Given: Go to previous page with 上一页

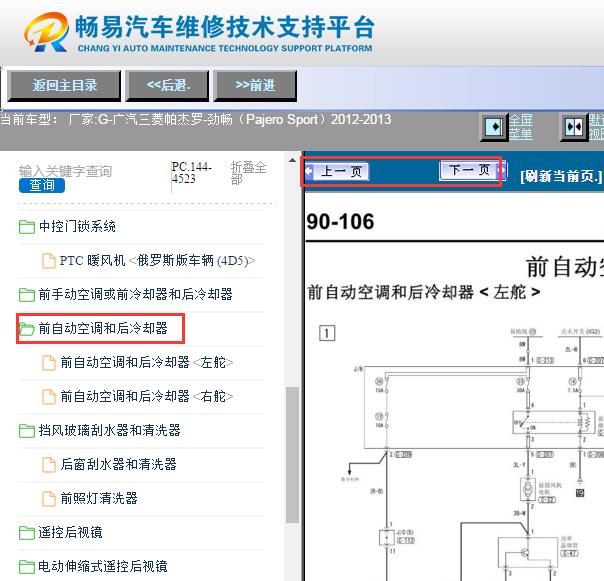Looking at the screenshot, I should (337, 171).
